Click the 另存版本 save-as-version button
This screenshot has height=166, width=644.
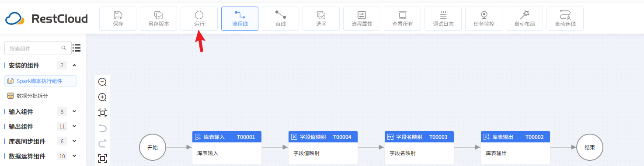159,18
